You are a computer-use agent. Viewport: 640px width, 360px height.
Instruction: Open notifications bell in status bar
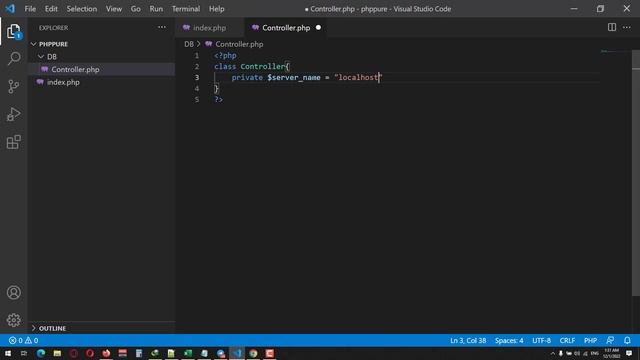click(x=627, y=340)
